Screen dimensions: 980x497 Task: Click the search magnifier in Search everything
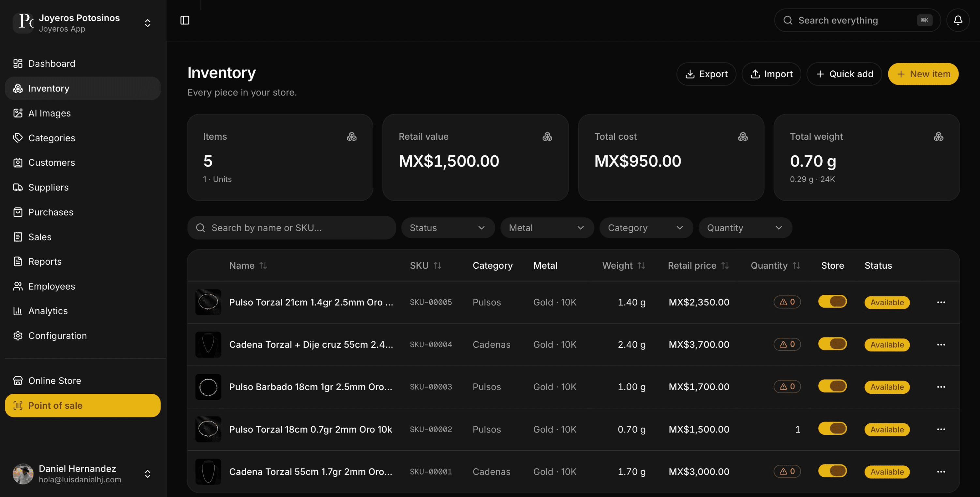point(788,20)
